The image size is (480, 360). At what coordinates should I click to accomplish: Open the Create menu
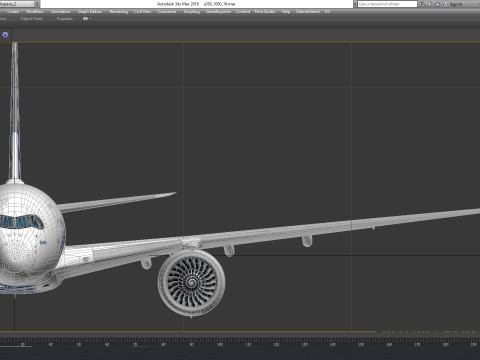point(13,12)
